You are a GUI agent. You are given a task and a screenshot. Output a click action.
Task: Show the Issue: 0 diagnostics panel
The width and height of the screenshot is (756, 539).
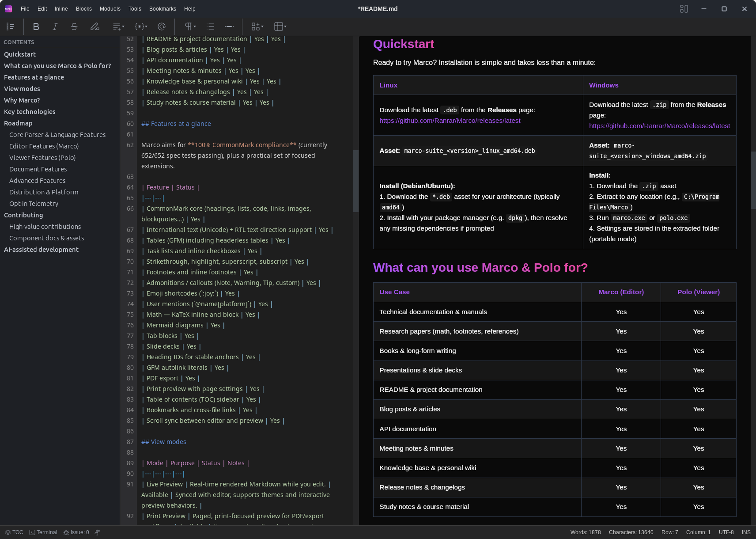[76, 532]
